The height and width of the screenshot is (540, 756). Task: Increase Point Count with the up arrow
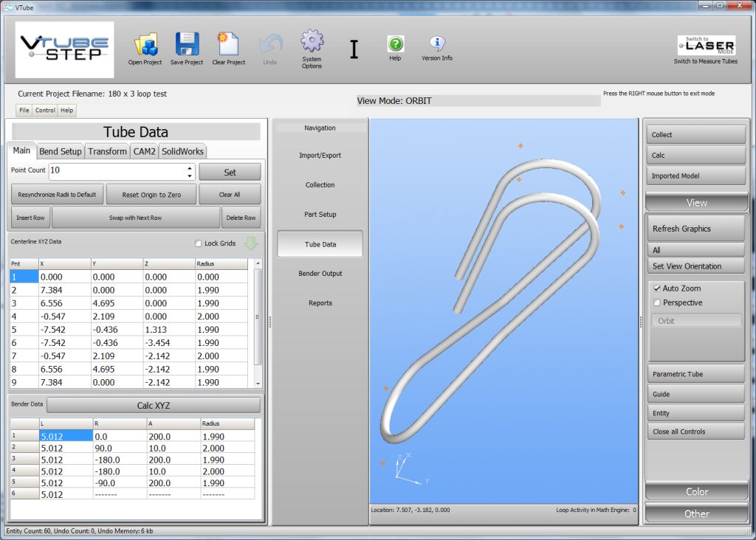(x=190, y=167)
